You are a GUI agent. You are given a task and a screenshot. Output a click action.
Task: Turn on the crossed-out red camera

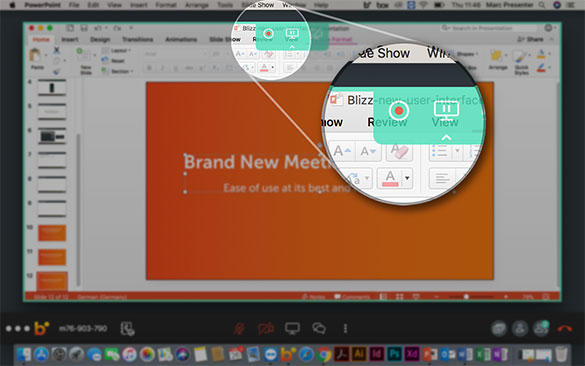click(x=266, y=328)
